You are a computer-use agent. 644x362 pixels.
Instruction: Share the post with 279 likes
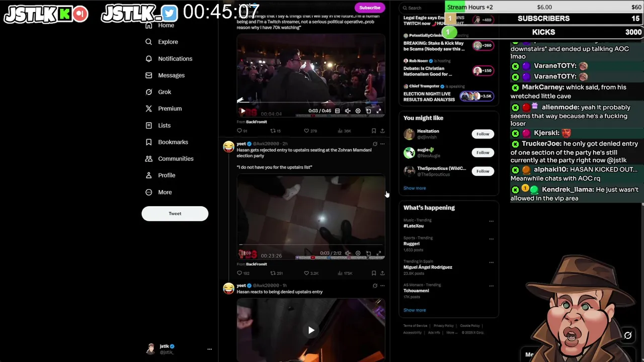click(382, 131)
